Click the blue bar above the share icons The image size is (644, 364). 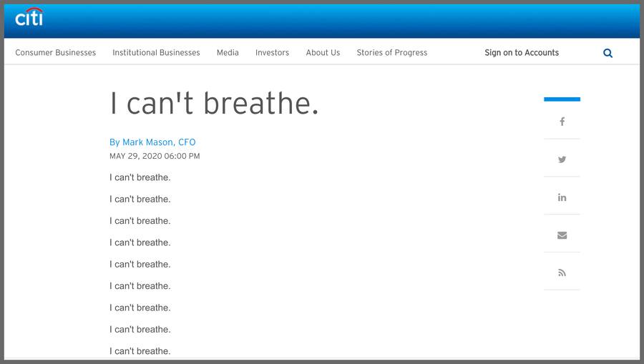point(562,99)
